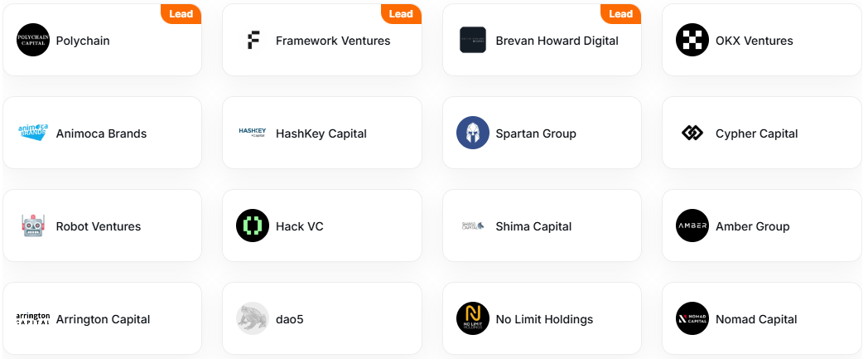Screen dimensions: 868x359
Task: Open the Brevan Howard Digital name
Action: [557, 41]
